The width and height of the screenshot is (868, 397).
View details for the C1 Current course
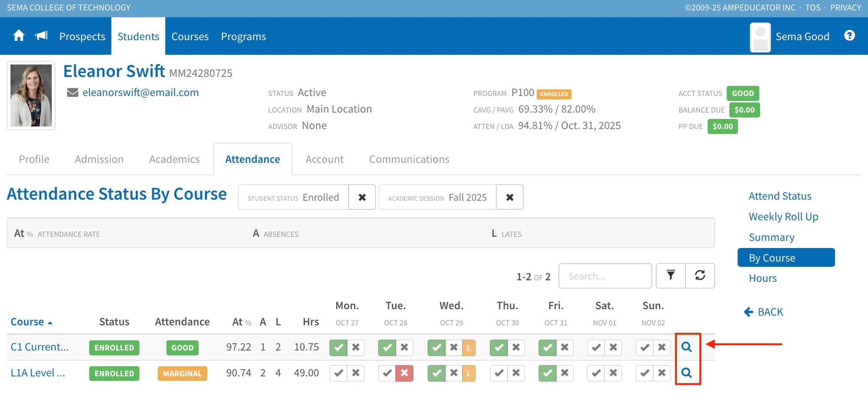pyautogui.click(x=687, y=347)
